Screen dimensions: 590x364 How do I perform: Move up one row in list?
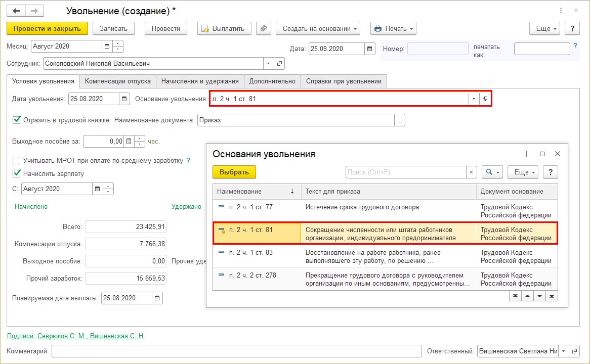pos(528,296)
